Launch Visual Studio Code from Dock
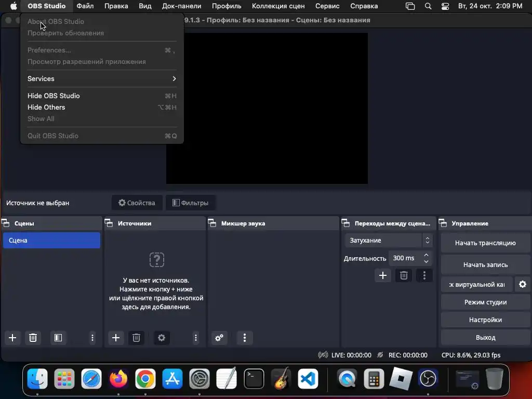The image size is (532, 399). click(308, 378)
